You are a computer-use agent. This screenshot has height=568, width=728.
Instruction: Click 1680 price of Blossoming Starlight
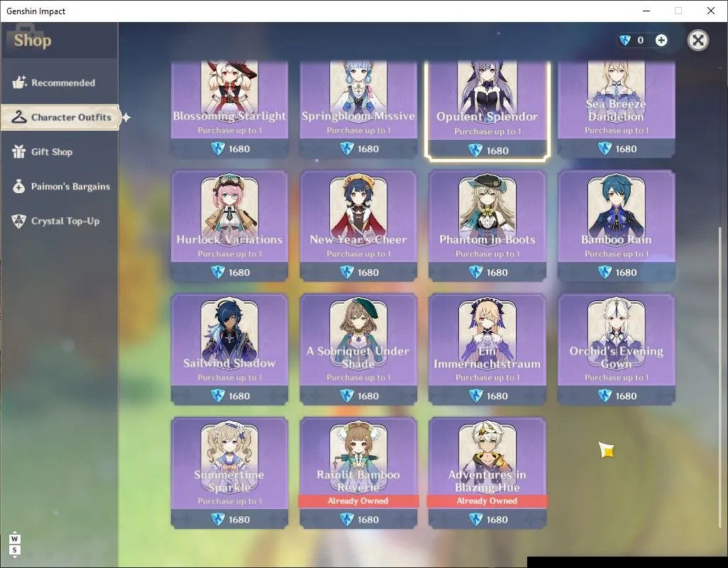239,149
